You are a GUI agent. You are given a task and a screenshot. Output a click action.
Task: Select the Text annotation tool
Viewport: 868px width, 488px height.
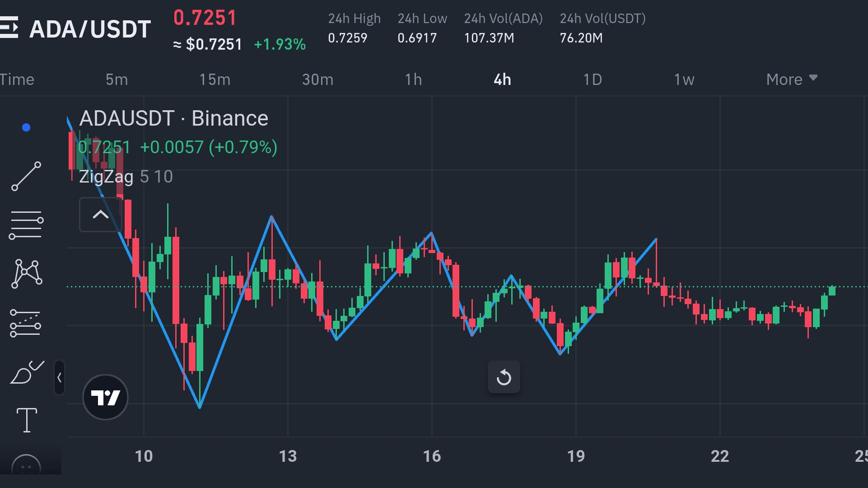tap(26, 419)
